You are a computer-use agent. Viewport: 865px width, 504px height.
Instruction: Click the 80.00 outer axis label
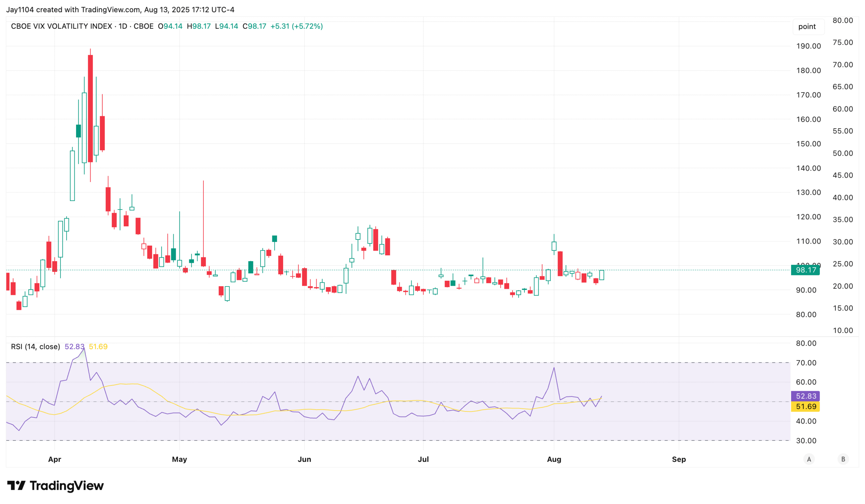point(843,20)
